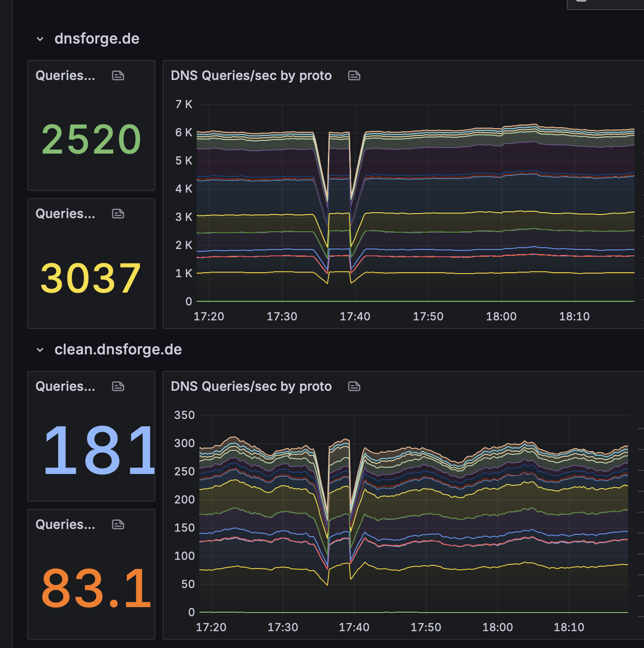Click the clean.dnsforge.de row title
The image size is (644, 648).
coord(118,349)
